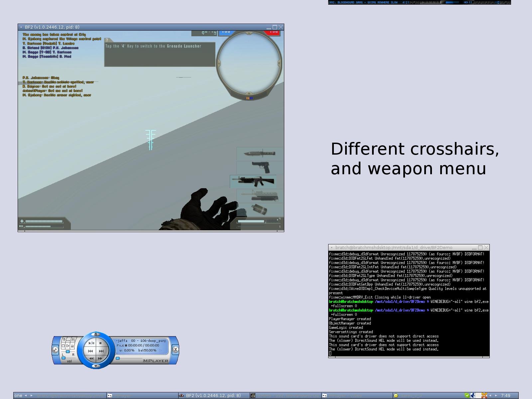Select the pistol in BF2 weapon menu
Image resolution: width=532 pixels, height=399 pixels.
[260, 168]
